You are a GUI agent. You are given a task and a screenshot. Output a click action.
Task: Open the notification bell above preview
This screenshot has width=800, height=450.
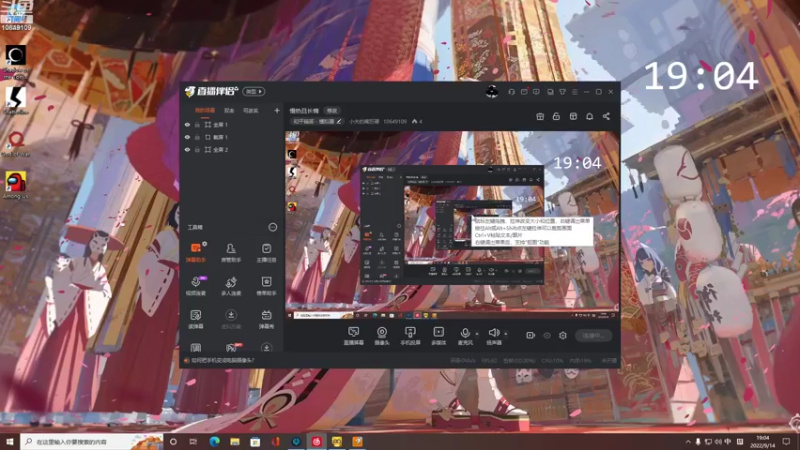point(589,116)
